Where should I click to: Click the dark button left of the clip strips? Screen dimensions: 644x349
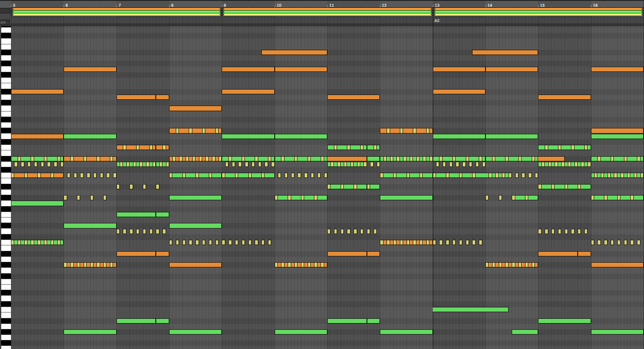5,11
